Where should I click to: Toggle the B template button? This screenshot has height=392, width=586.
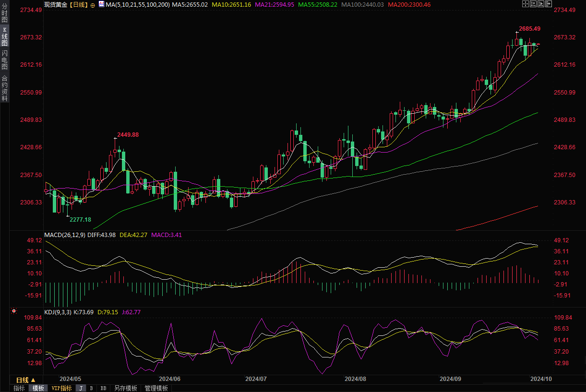91,388
